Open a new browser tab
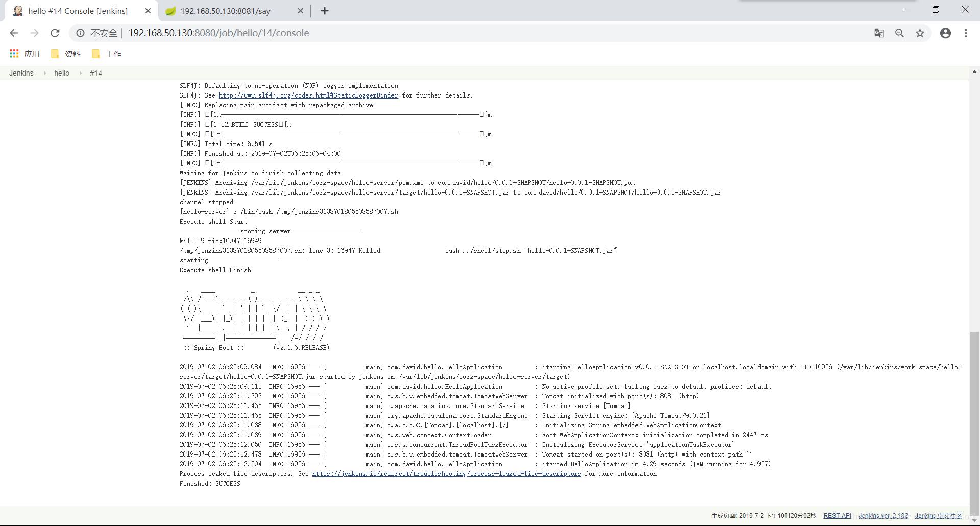This screenshot has width=980, height=526. click(325, 11)
